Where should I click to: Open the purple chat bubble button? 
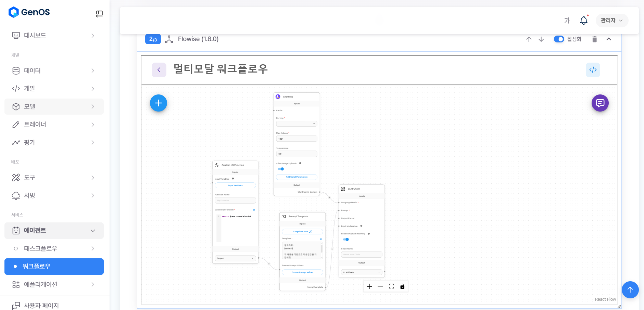pyautogui.click(x=600, y=103)
